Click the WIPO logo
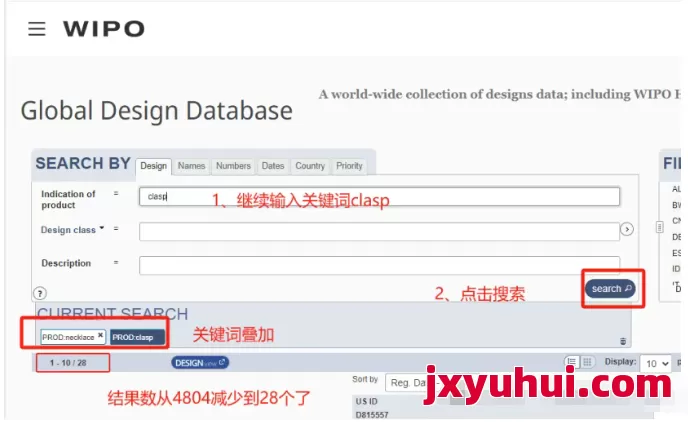The image size is (688, 422). 104,29
